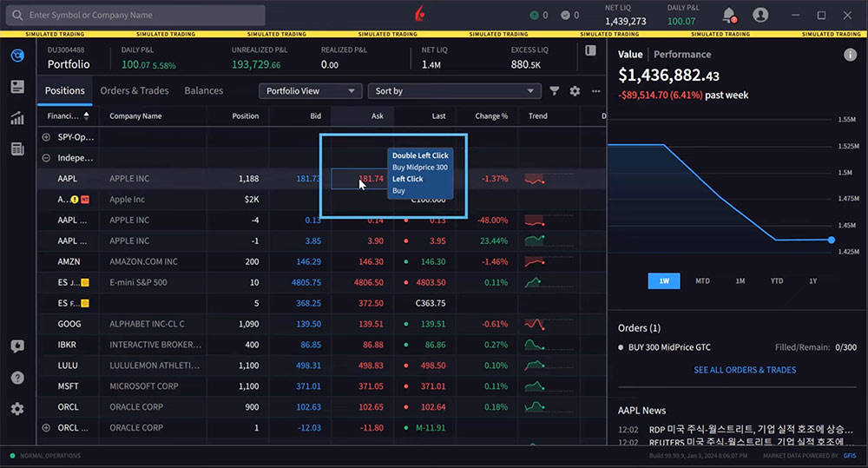Open portfolio table settings gear
The height and width of the screenshot is (468, 868).
[575, 91]
